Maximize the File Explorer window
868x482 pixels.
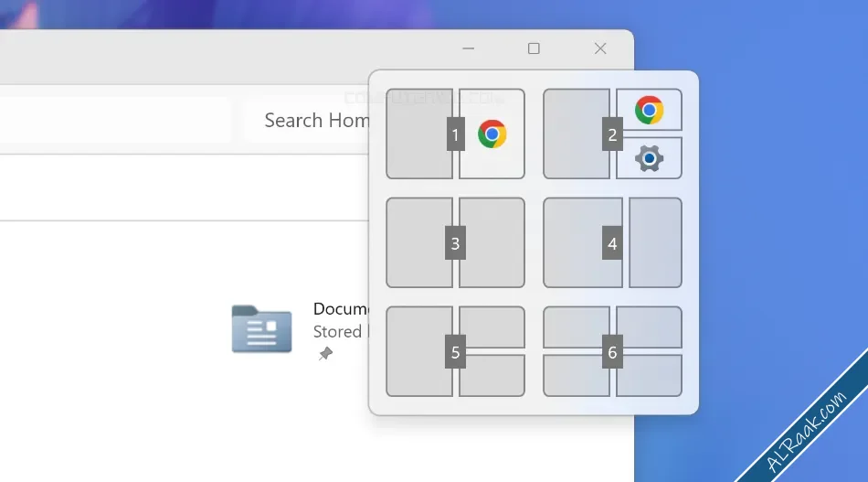(534, 48)
